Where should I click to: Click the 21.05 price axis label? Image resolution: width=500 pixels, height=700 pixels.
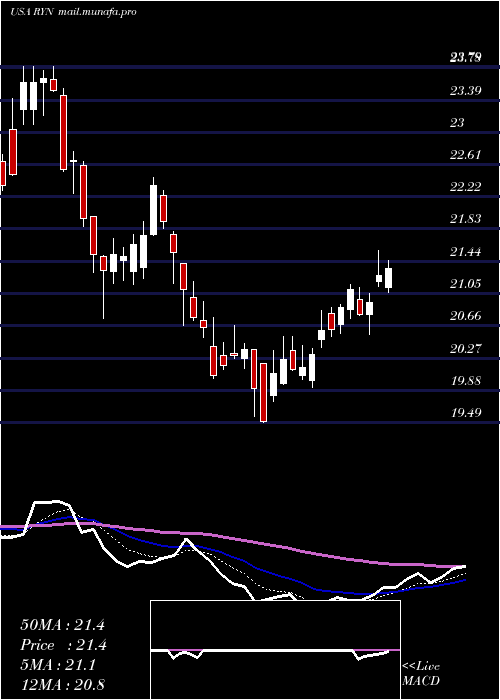pos(466,284)
